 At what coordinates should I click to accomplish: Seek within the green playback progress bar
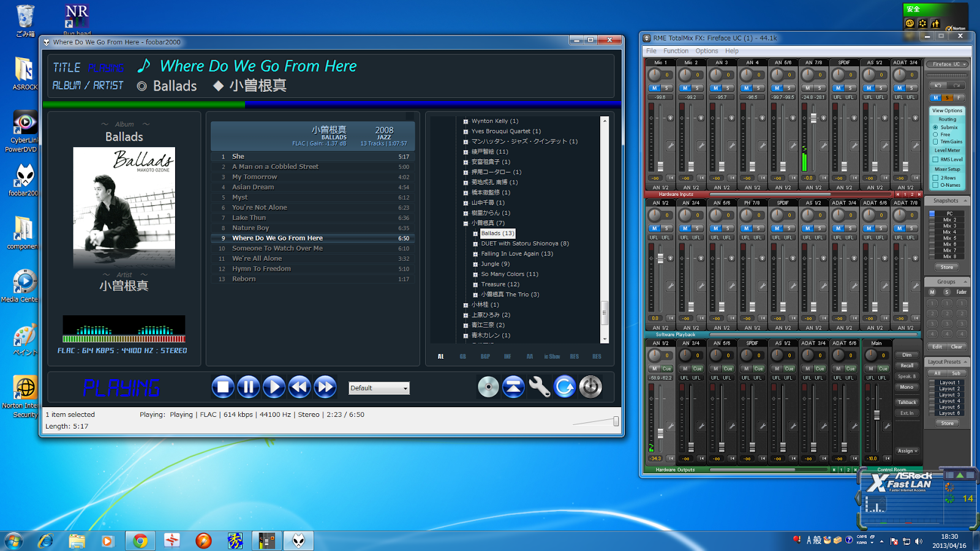tap(144, 105)
